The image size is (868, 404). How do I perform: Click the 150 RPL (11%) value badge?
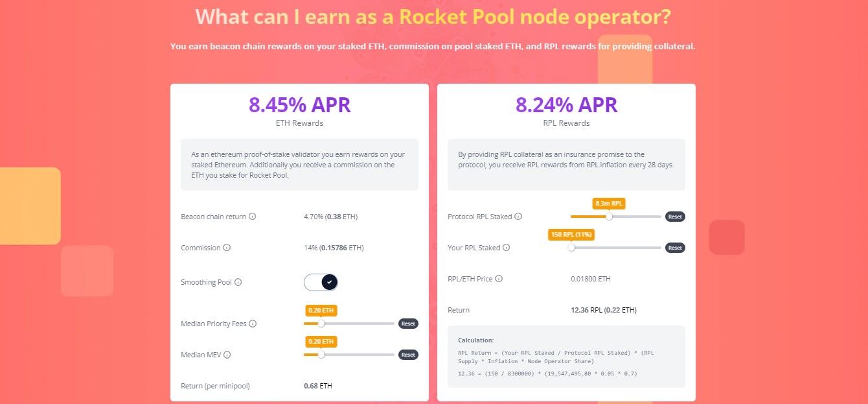(x=571, y=234)
